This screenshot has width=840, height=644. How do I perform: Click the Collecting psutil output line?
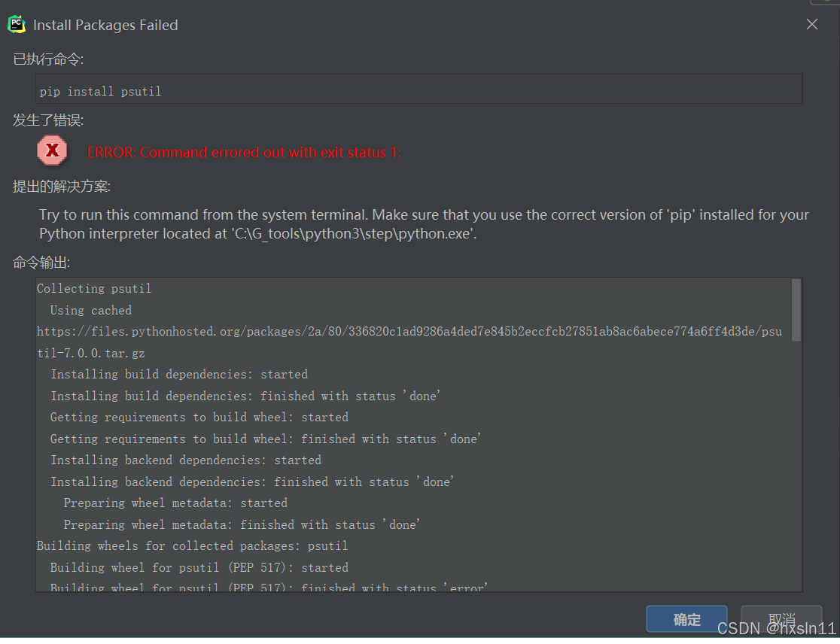[94, 288]
